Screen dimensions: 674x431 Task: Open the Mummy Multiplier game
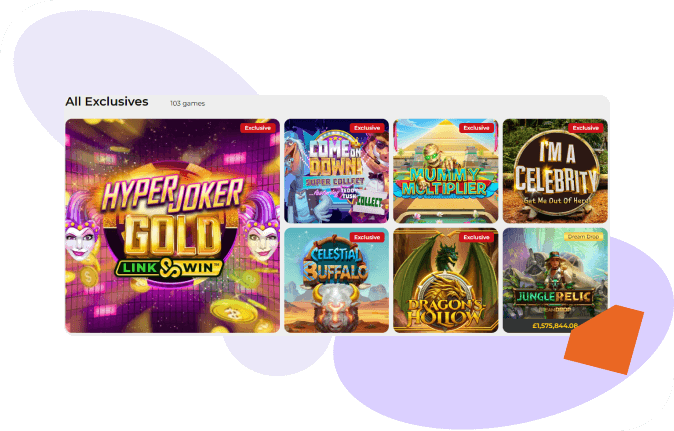(446, 171)
